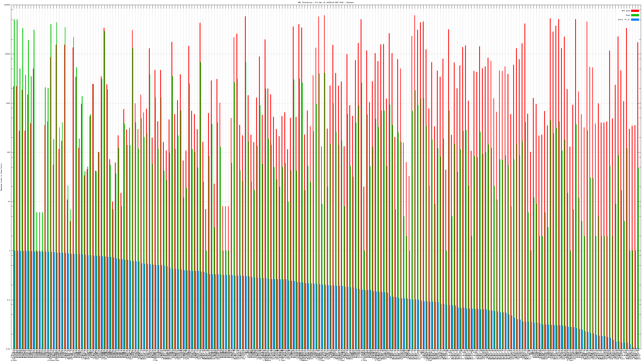This screenshot has height=362, width=644.
Task: Click the 1000 y-axis tick label
Action: pos(8,103)
